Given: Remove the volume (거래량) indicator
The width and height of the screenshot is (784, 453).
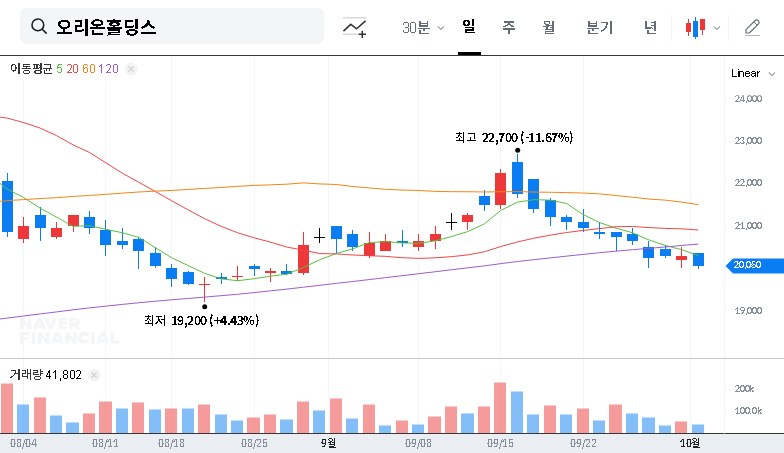Looking at the screenshot, I should coord(94,375).
